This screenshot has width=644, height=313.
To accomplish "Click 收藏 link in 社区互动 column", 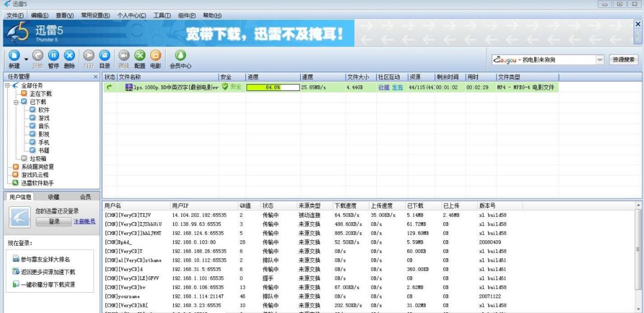I will point(384,87).
